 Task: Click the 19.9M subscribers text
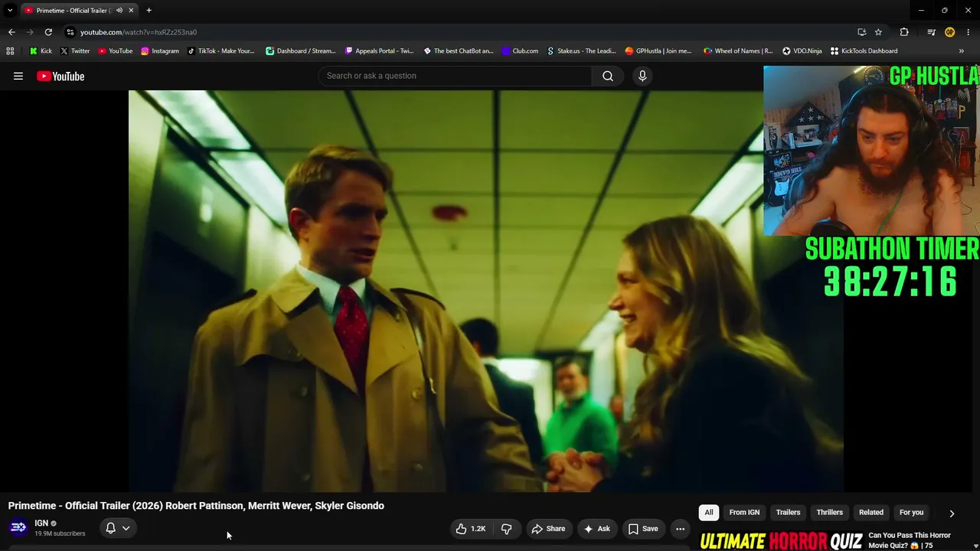click(x=60, y=533)
